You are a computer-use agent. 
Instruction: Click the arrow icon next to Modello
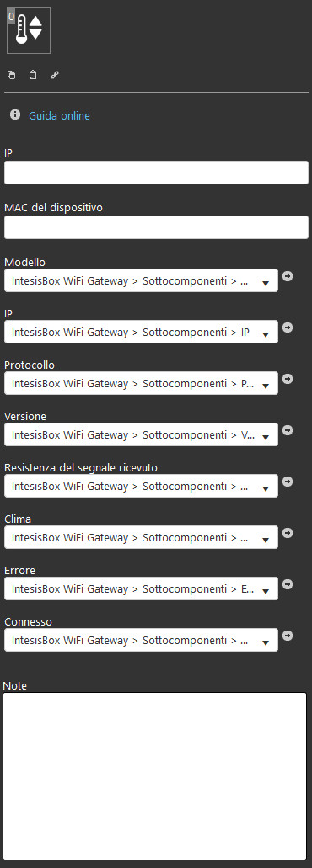(x=287, y=275)
